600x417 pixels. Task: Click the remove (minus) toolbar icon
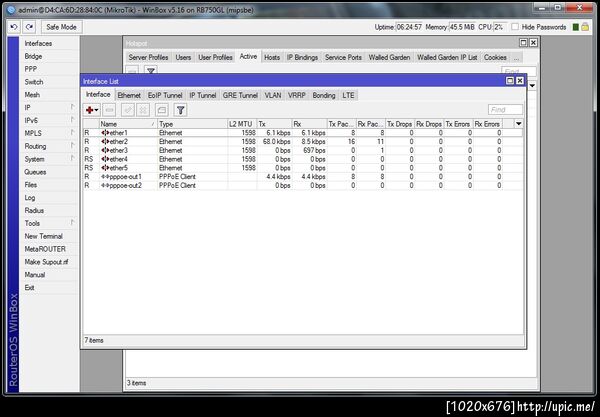(109, 110)
